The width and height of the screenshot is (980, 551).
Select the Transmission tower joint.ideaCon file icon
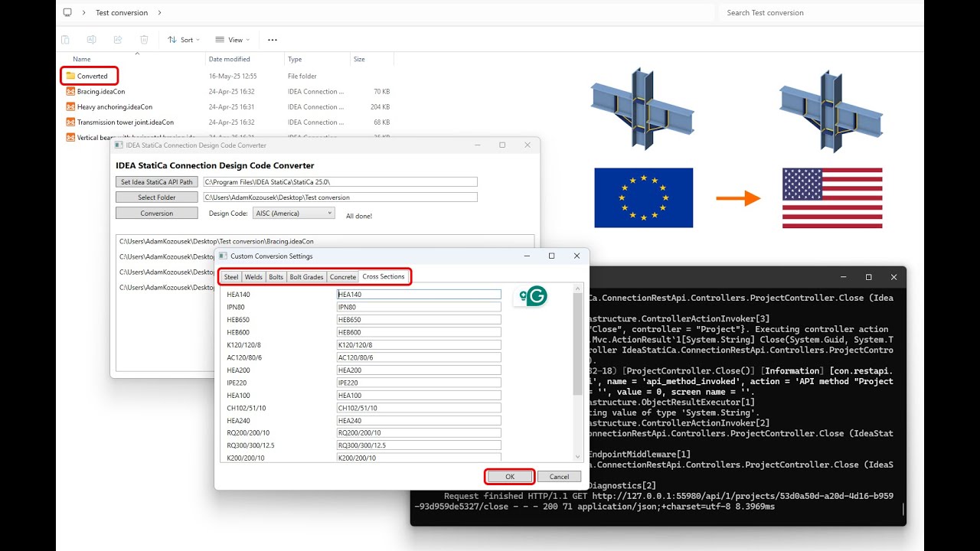(x=70, y=122)
